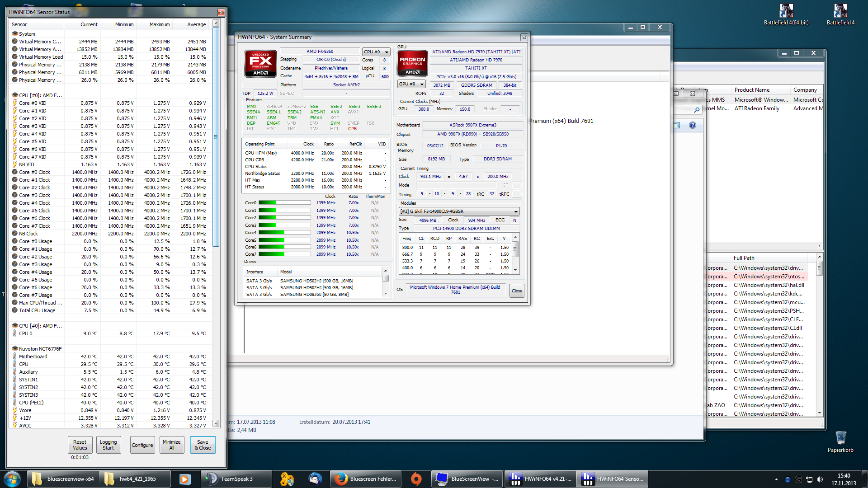
Task: Open Thunderbird mail icon in taskbar
Action: tap(315, 479)
